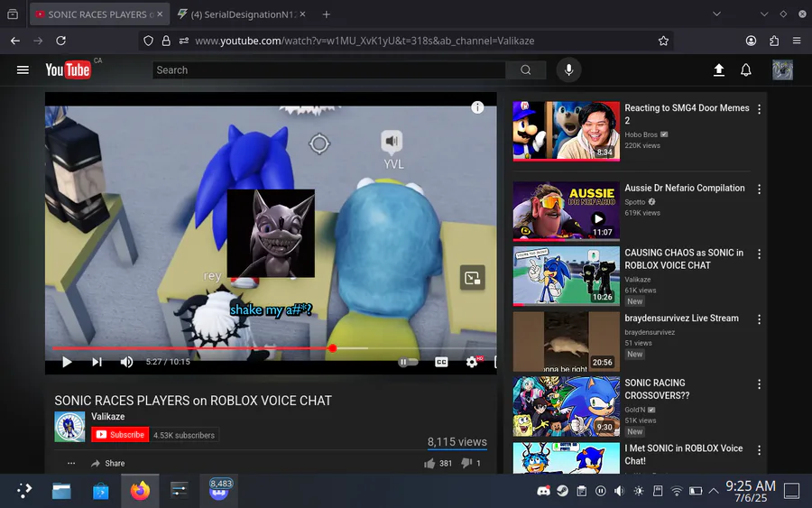812x508 pixels.
Task: Open the YouTube hamburger guide menu
Action: [x=23, y=69]
